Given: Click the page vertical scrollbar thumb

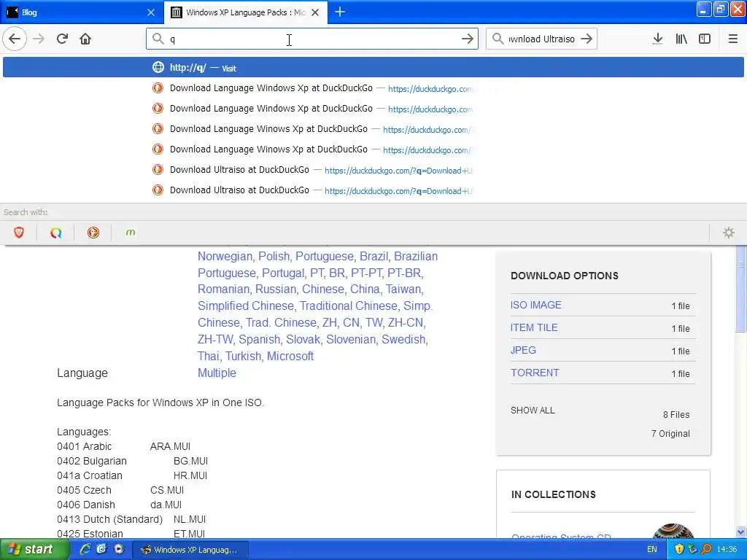Looking at the screenshot, I should [x=740, y=290].
